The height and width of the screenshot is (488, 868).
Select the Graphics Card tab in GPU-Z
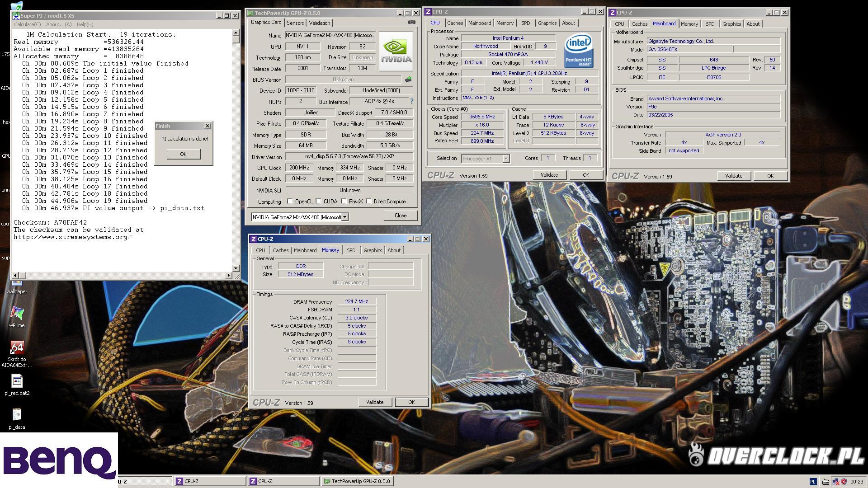266,22
